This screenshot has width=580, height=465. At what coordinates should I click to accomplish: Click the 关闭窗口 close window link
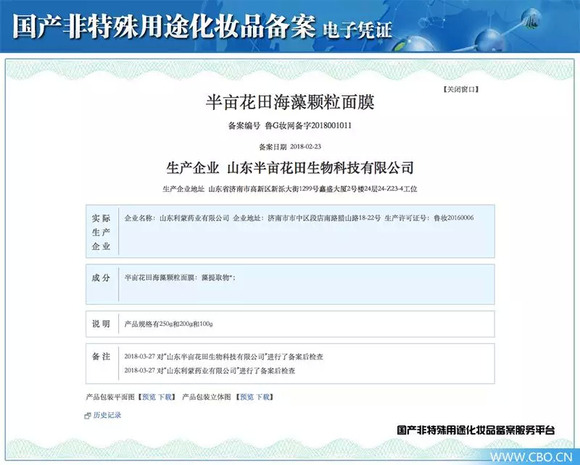tap(461, 90)
